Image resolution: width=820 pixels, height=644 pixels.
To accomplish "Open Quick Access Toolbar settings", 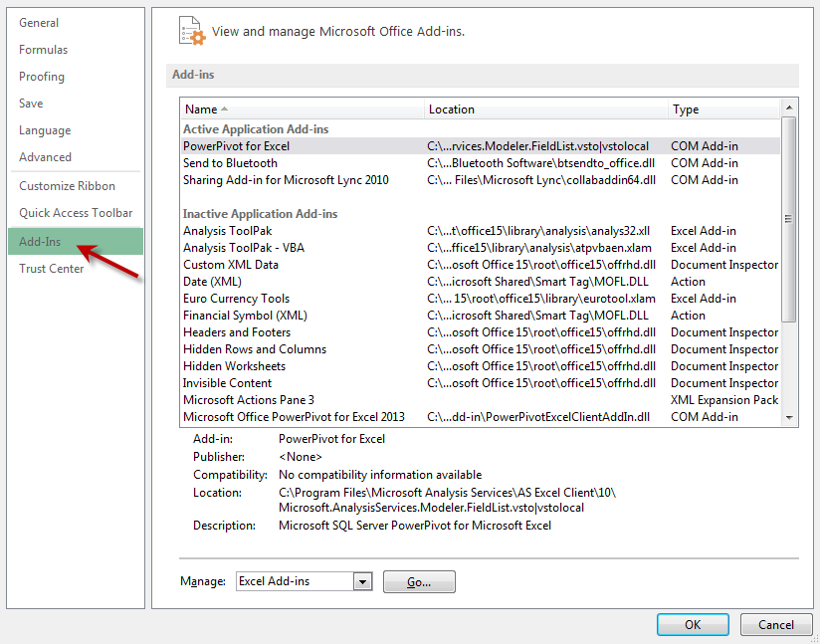I will pyautogui.click(x=76, y=213).
